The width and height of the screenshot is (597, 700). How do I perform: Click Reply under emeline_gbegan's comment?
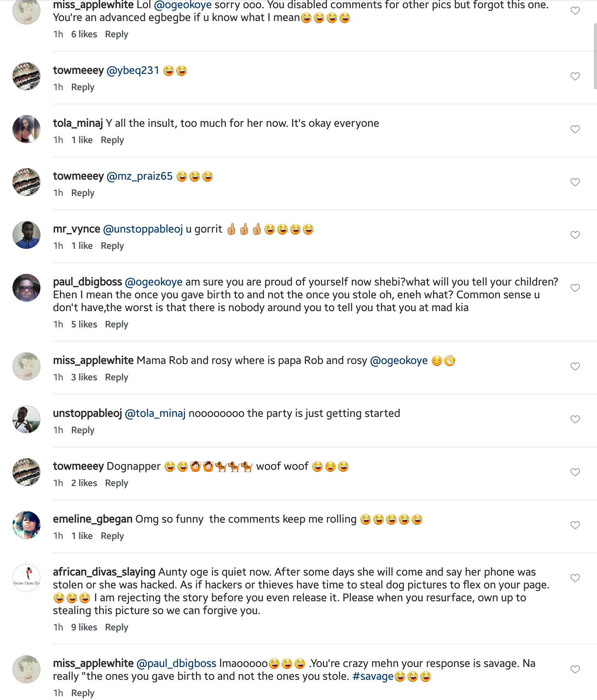point(112,536)
